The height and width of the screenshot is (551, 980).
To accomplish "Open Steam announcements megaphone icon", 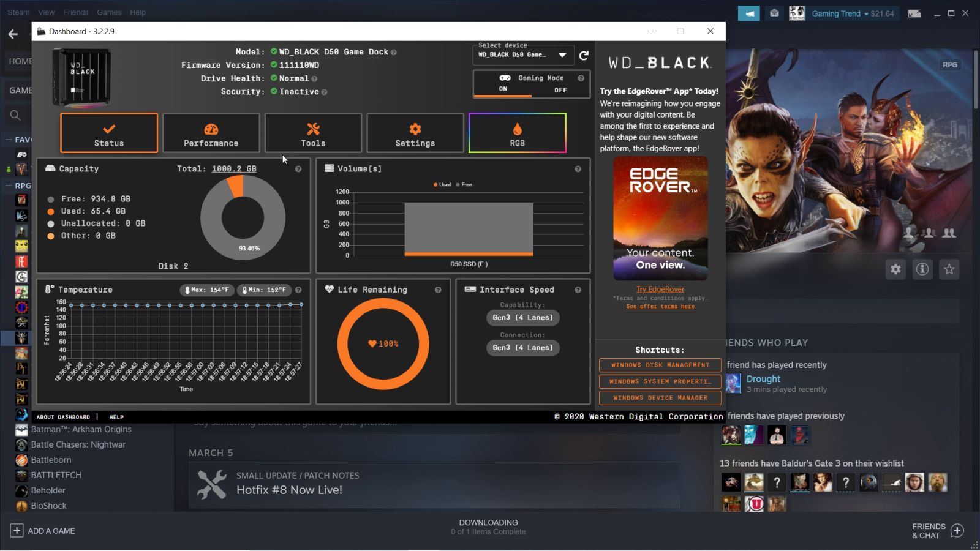I will 748,13.
